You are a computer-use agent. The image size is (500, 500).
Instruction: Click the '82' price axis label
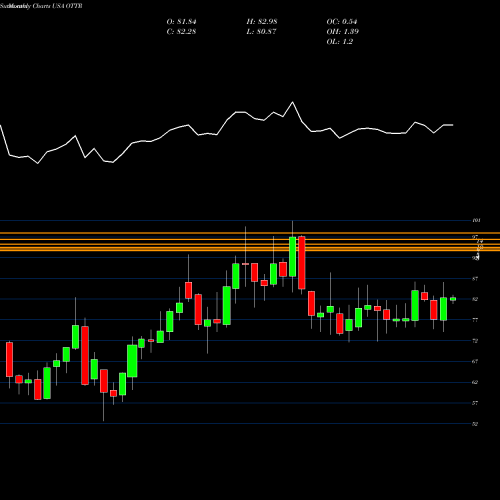(475, 299)
